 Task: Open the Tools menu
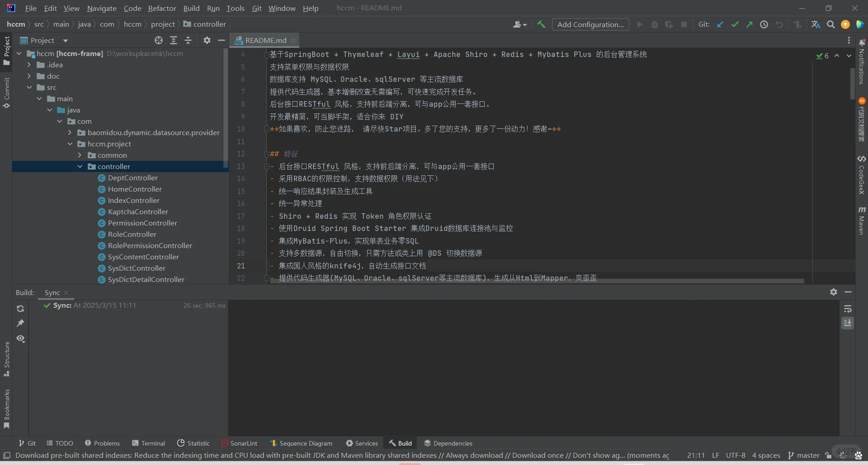235,8
